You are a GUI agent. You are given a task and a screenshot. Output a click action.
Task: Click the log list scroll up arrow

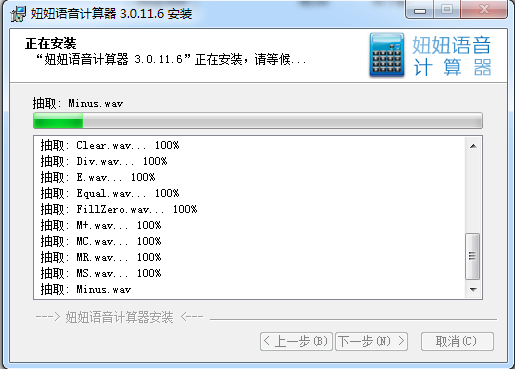[x=473, y=146]
